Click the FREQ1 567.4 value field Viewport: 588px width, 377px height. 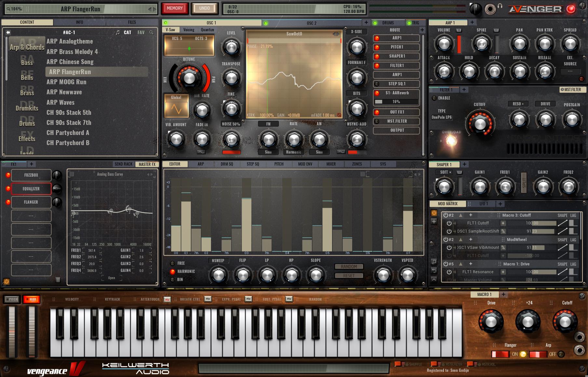click(x=92, y=250)
